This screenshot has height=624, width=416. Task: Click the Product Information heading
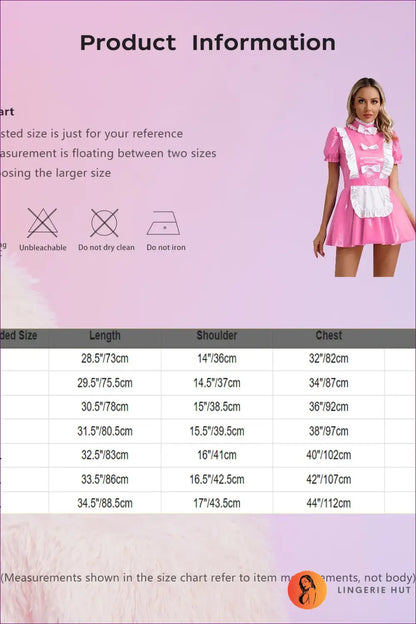pos(208,43)
